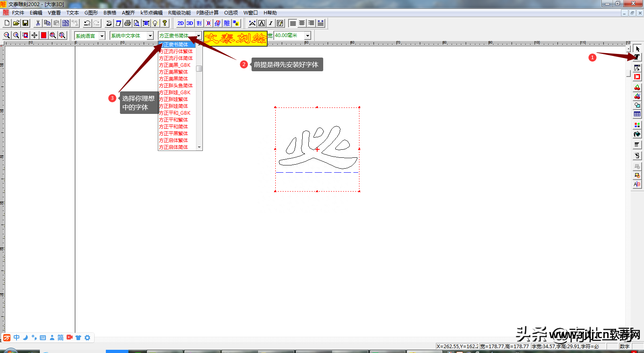Viewport: 644px width, 353px height.
Task: Click the table grid icon on right toolbar
Action: pos(637,114)
